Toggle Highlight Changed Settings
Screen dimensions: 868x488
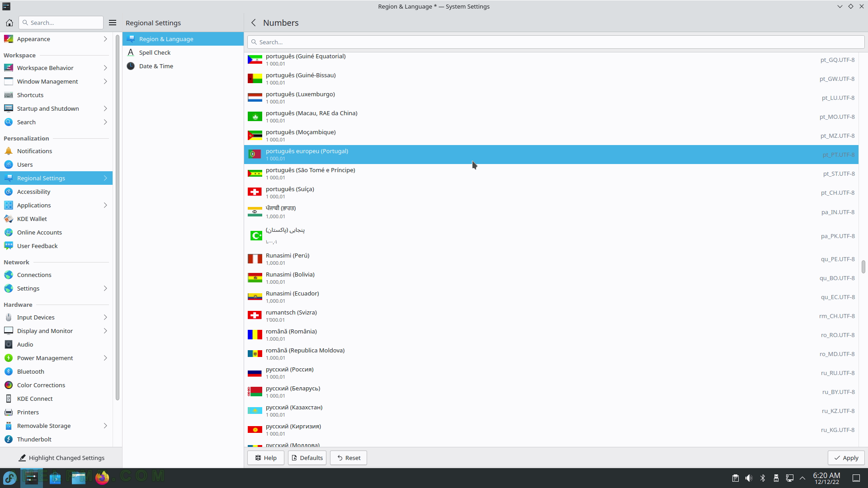click(x=61, y=458)
